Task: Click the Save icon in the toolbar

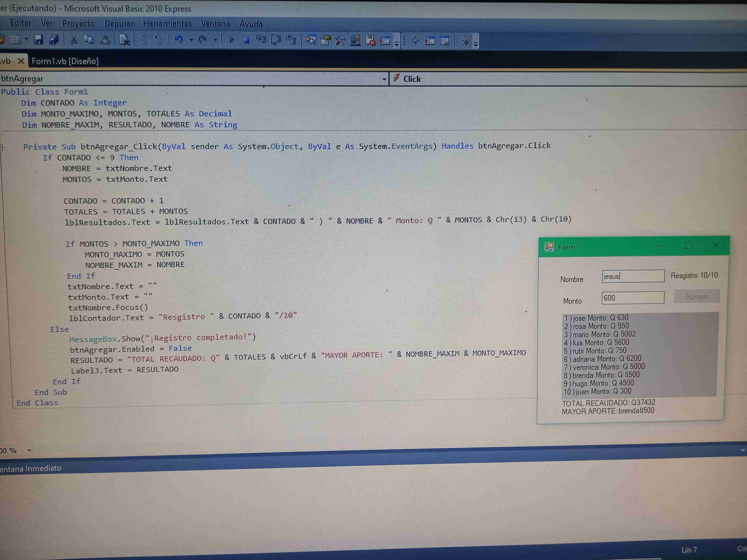Action: (38, 40)
